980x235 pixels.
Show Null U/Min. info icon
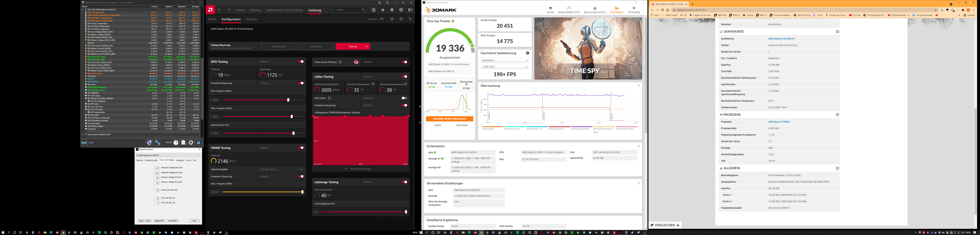click(x=329, y=98)
